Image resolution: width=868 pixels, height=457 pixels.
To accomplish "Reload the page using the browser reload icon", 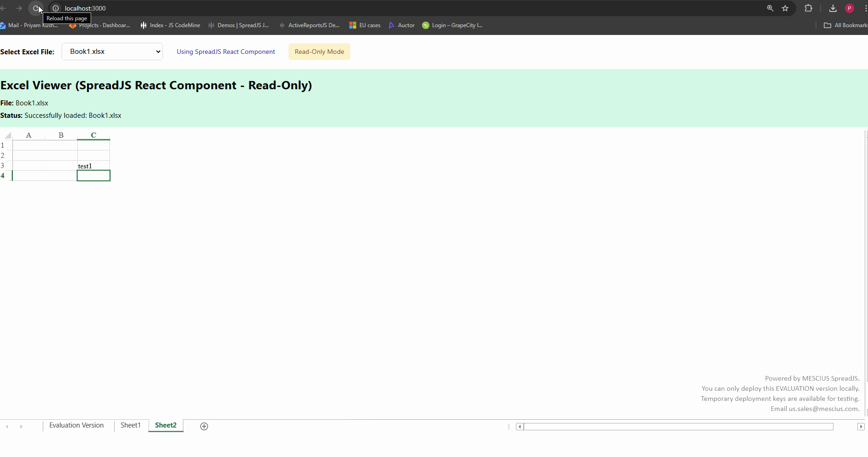I will click(35, 8).
